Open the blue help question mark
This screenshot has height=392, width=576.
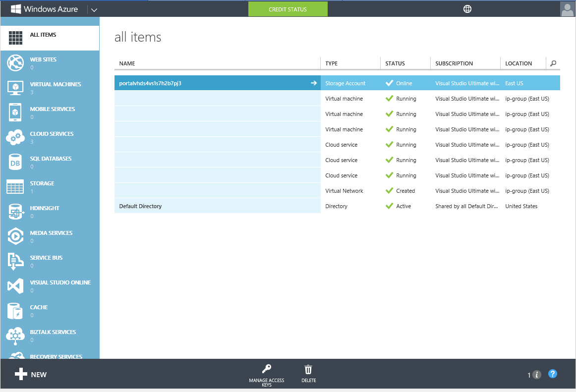pyautogui.click(x=553, y=374)
